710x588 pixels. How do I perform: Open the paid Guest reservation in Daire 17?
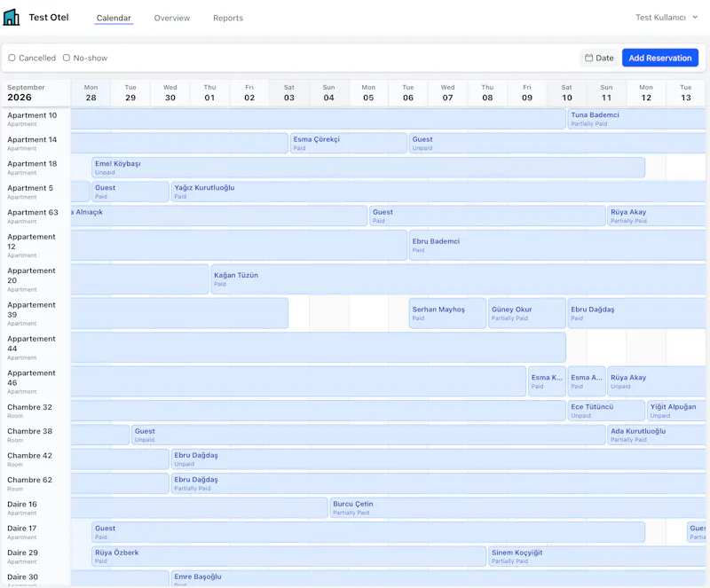(x=368, y=532)
